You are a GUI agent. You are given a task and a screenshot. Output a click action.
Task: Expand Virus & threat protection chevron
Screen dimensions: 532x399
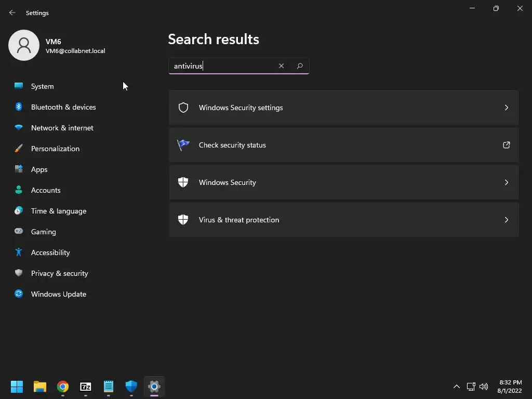pos(506,220)
